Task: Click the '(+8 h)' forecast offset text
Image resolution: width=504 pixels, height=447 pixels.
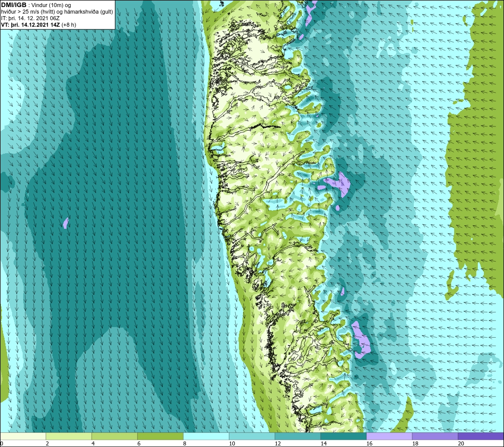Action: pos(69,25)
